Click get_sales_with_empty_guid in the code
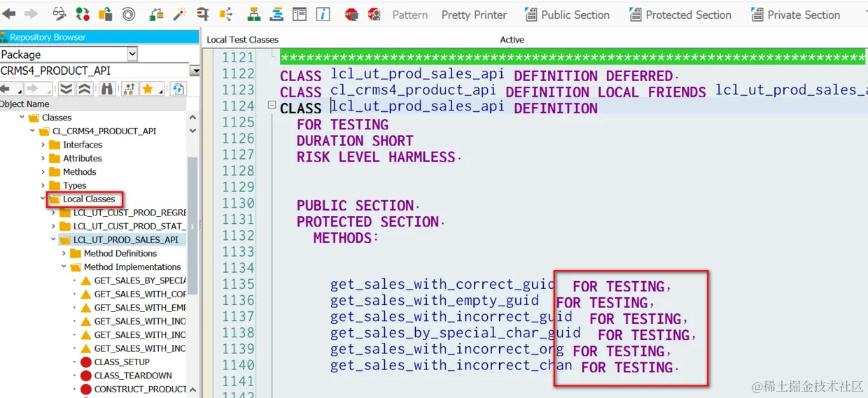This screenshot has width=868, height=398. point(435,300)
